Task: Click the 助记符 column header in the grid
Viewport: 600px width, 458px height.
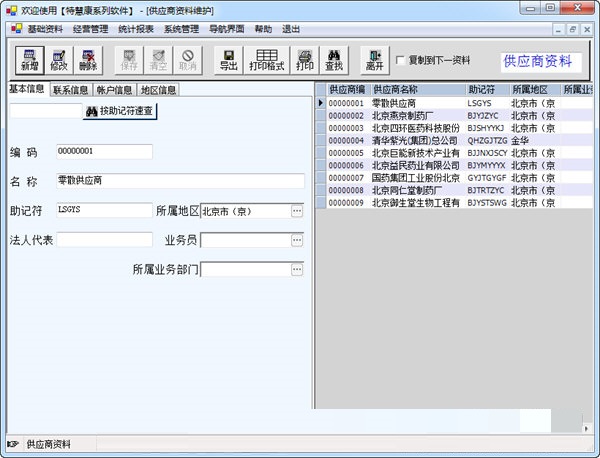Action: click(x=487, y=90)
